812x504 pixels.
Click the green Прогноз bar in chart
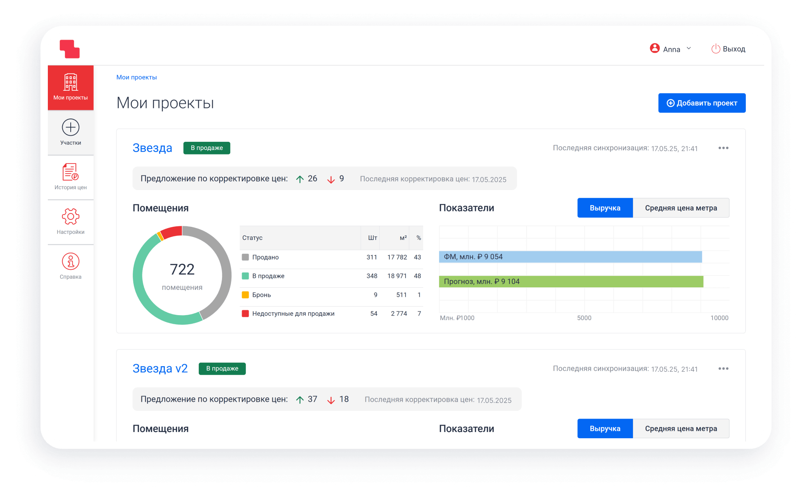[x=571, y=282]
